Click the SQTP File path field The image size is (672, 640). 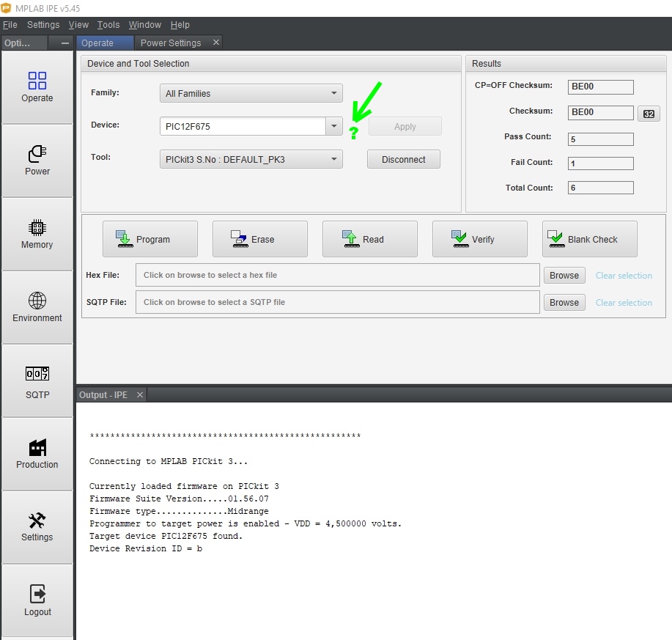click(337, 302)
